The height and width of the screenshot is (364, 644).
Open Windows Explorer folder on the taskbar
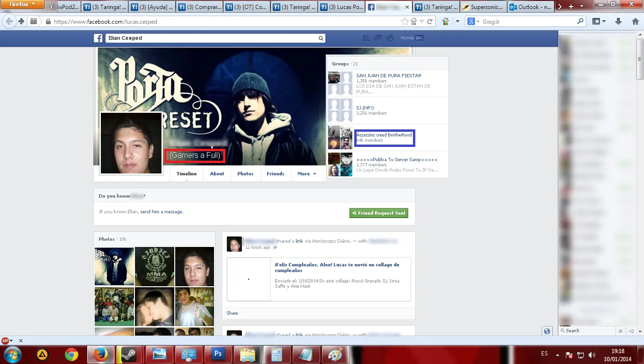[248, 355]
